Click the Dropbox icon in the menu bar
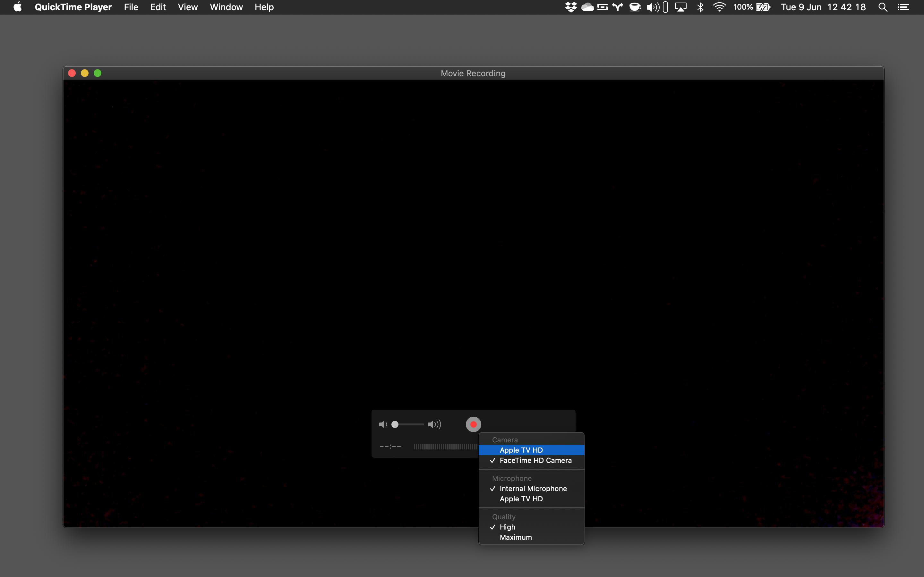 570,7
